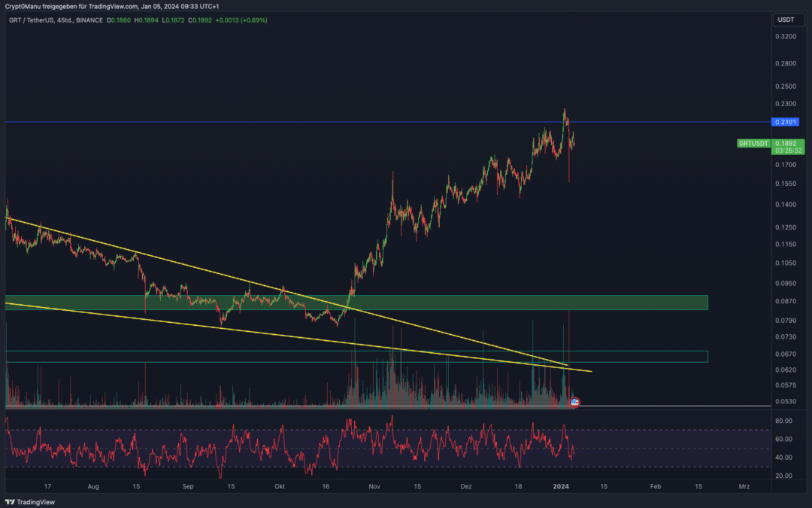The height and width of the screenshot is (508, 812).
Task: Click the RSI 20.00 axis label
Action: [x=783, y=476]
